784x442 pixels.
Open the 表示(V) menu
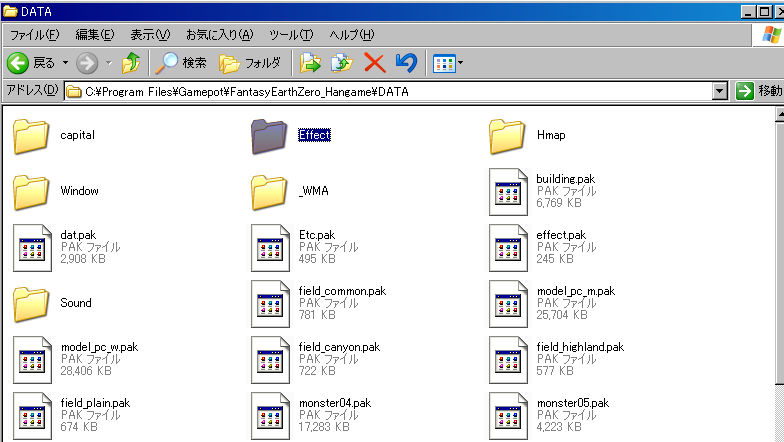(150, 34)
